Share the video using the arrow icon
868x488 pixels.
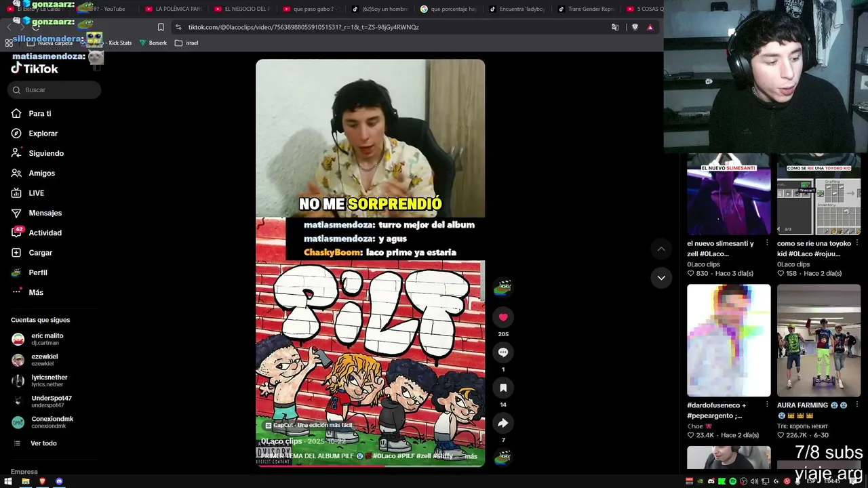pyautogui.click(x=503, y=423)
